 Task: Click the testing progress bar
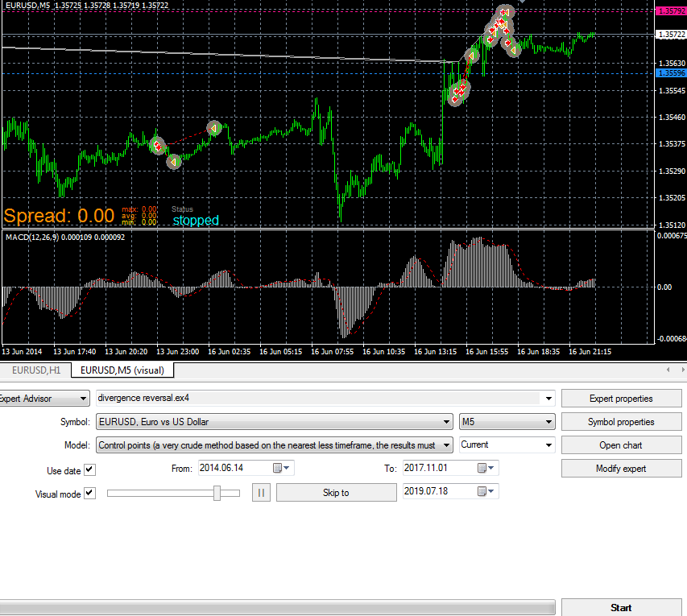tap(277, 607)
